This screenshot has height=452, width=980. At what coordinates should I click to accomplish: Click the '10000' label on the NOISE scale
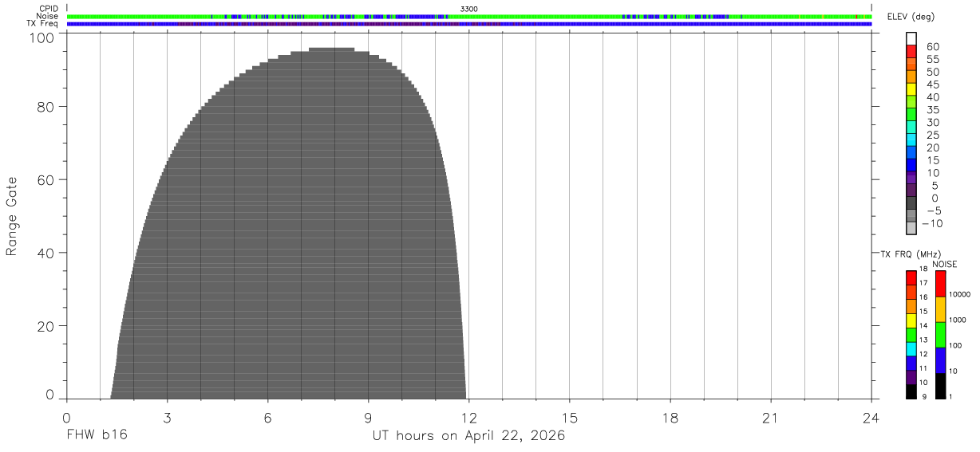coord(959,294)
